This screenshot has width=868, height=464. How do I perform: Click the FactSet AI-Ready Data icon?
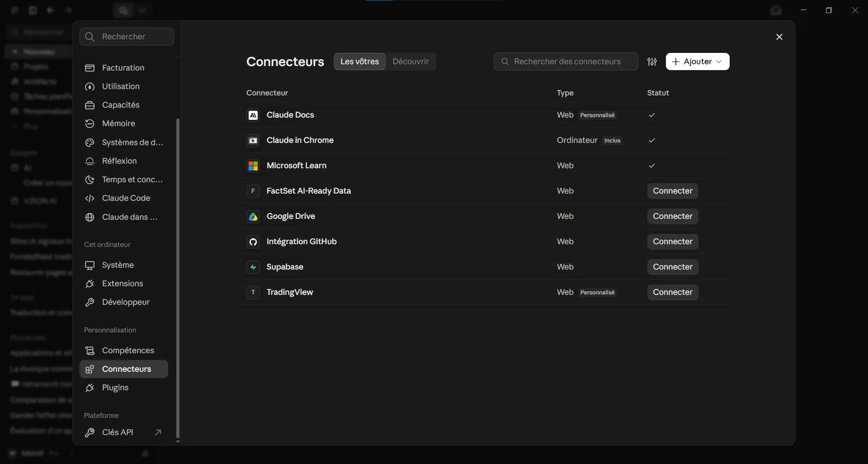253,191
